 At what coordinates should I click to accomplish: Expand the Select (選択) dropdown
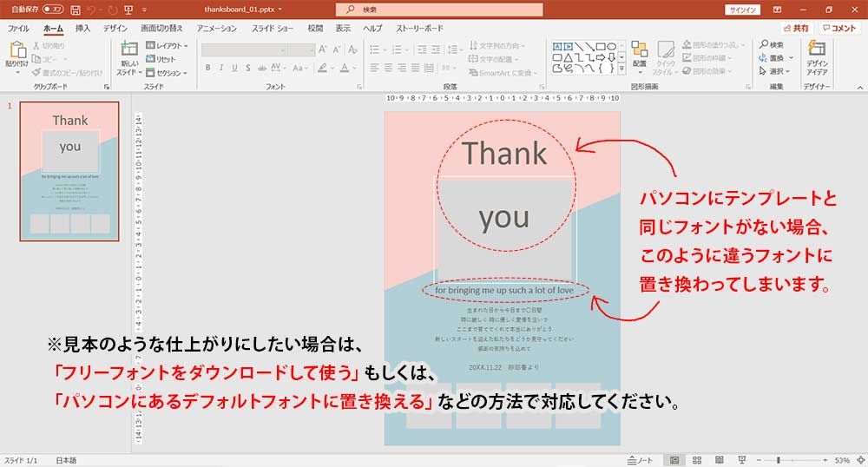tap(774, 71)
